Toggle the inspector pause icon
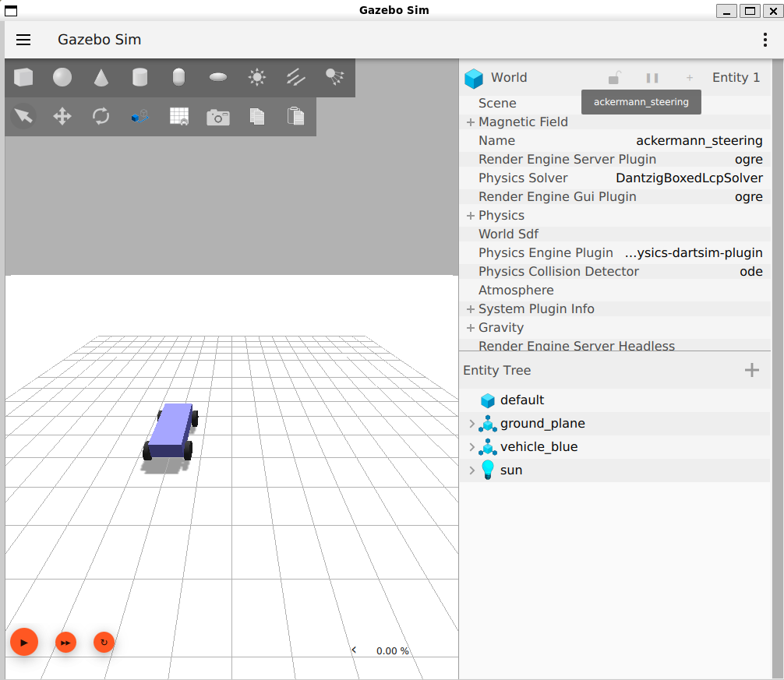 pyautogui.click(x=652, y=78)
